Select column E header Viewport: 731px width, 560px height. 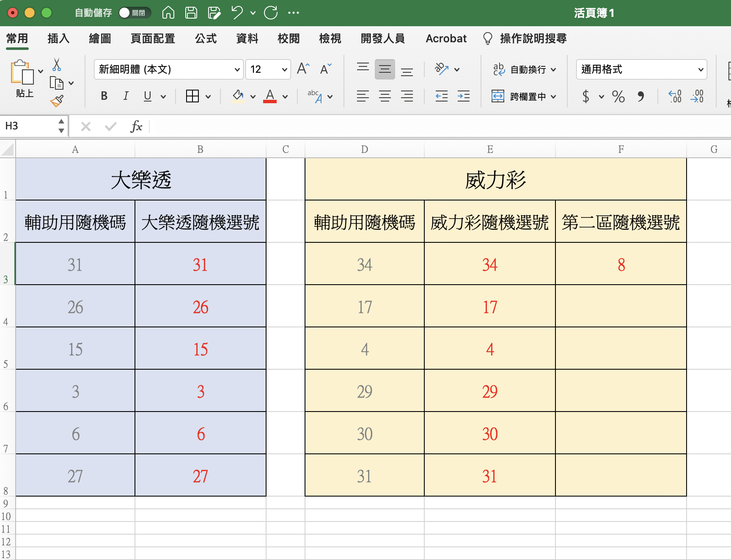[490, 149]
